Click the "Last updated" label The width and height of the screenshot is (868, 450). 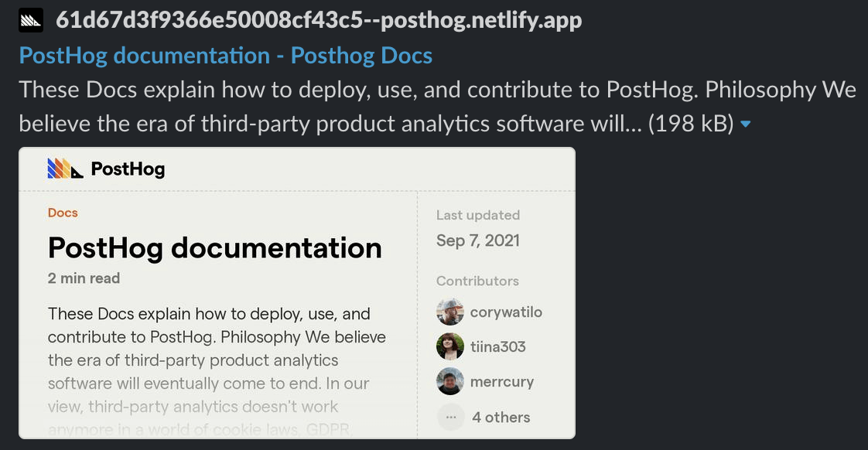pyautogui.click(x=478, y=215)
